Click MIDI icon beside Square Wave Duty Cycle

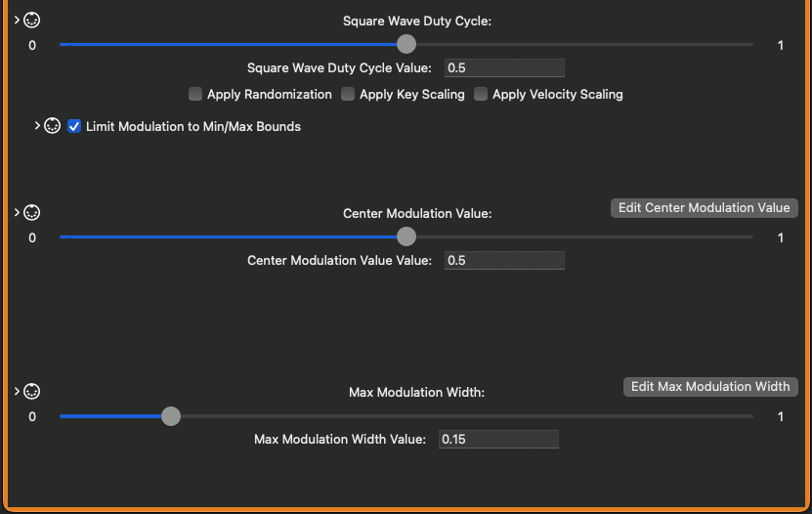click(32, 20)
